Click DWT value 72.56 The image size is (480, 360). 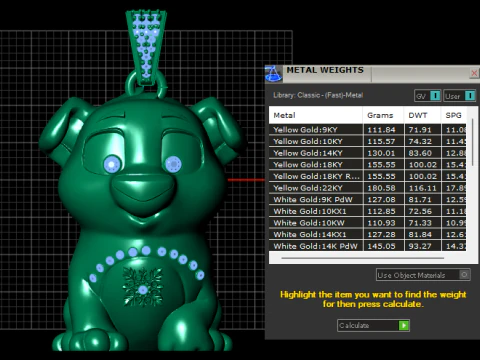(x=420, y=211)
